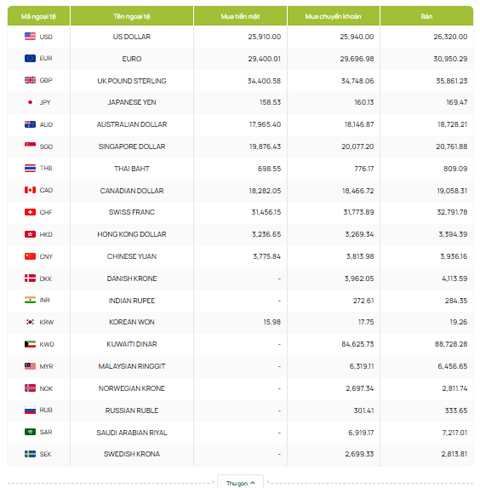Select the Kuwait flag beside KWD
This screenshot has width=480, height=488.
tap(30, 344)
